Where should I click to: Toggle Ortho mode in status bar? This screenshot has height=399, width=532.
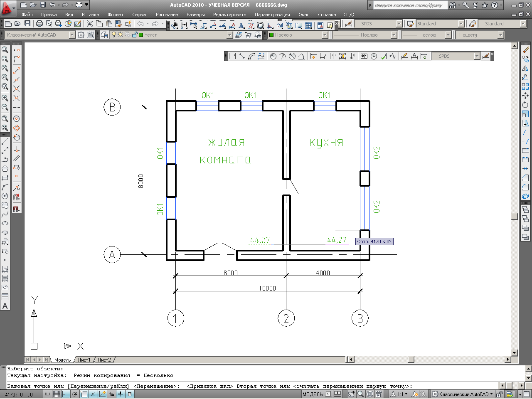coord(66,394)
